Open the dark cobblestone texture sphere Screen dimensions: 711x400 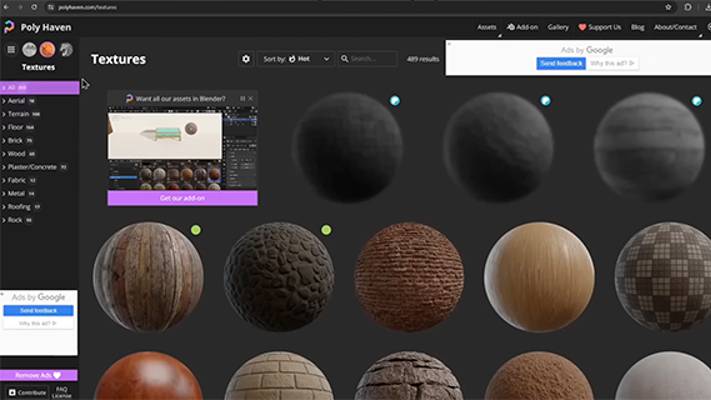[279, 276]
